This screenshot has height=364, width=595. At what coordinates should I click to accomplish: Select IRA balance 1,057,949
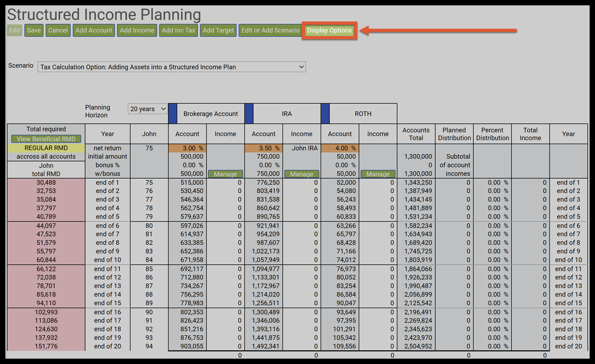pos(265,260)
